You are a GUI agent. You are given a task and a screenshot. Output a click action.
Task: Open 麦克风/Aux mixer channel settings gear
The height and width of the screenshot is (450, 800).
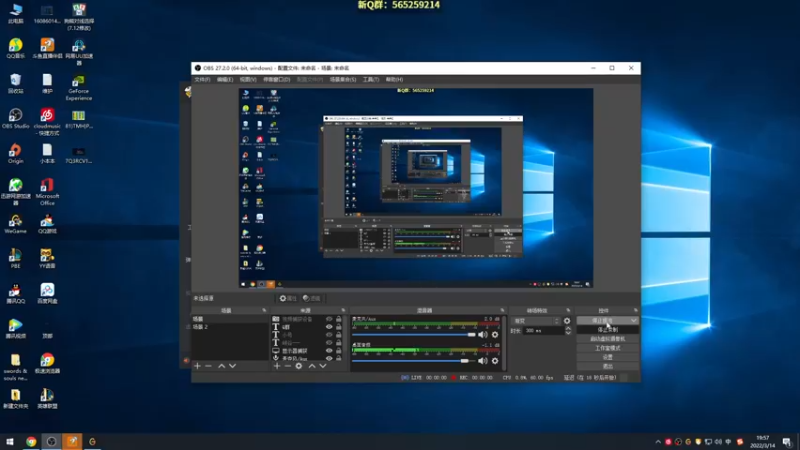tap(495, 335)
